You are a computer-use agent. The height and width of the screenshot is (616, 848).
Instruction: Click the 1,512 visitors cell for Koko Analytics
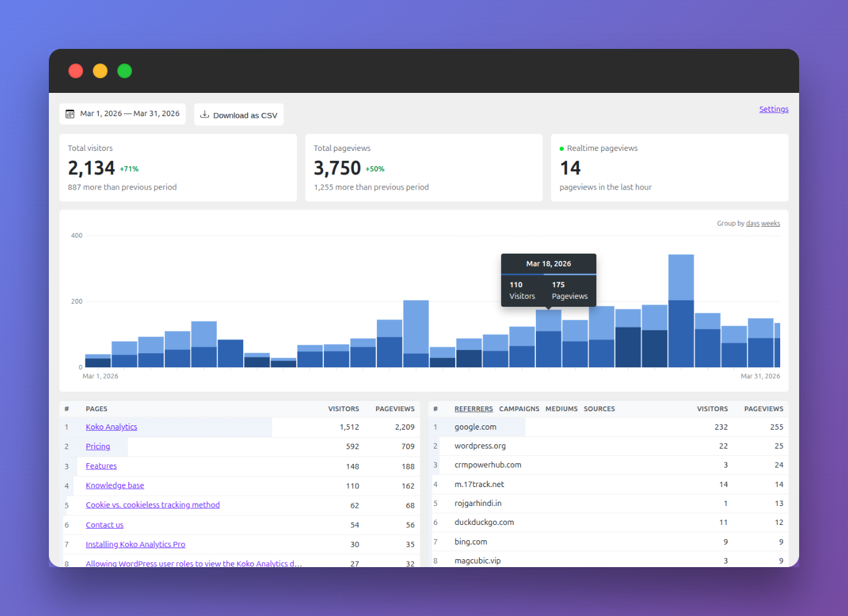pos(349,427)
